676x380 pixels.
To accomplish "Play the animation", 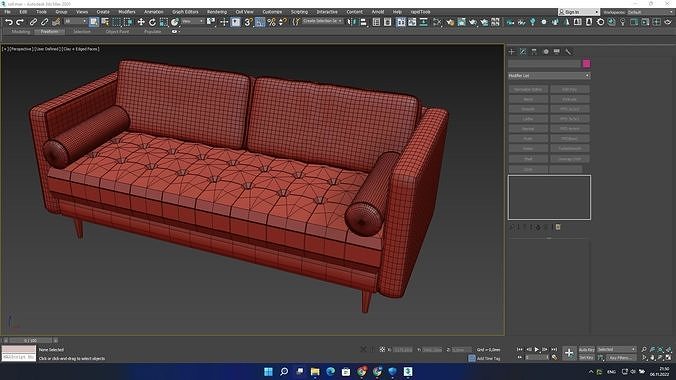I will (x=537, y=349).
